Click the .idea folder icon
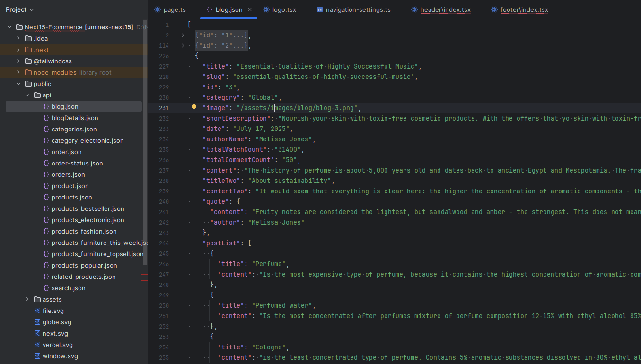The height and width of the screenshot is (364, 641). [28, 39]
